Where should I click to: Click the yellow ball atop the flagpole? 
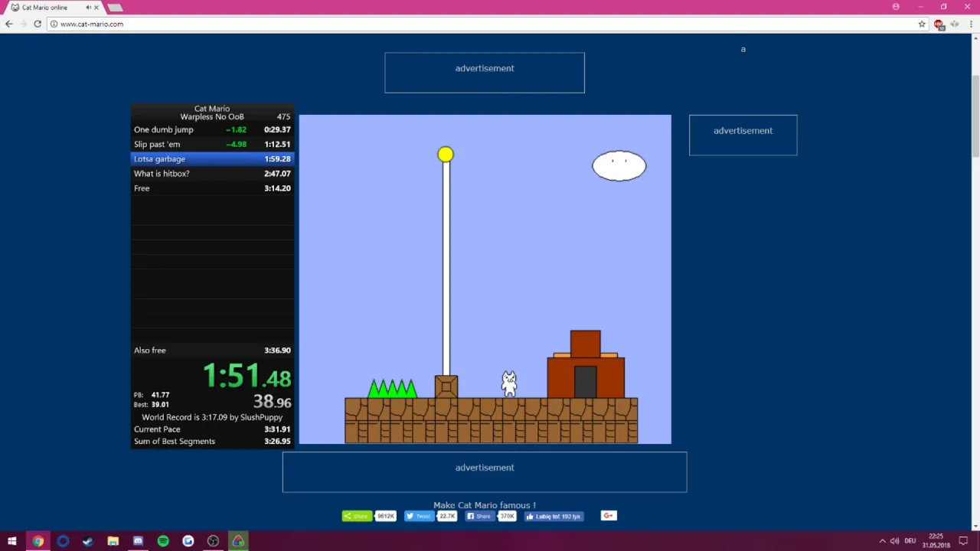click(446, 155)
